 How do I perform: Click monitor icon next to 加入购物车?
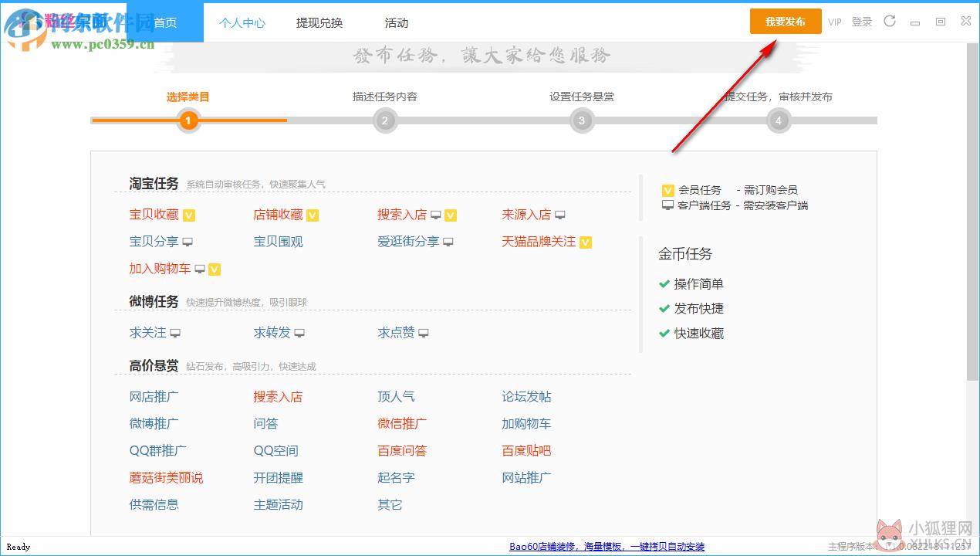pos(200,270)
